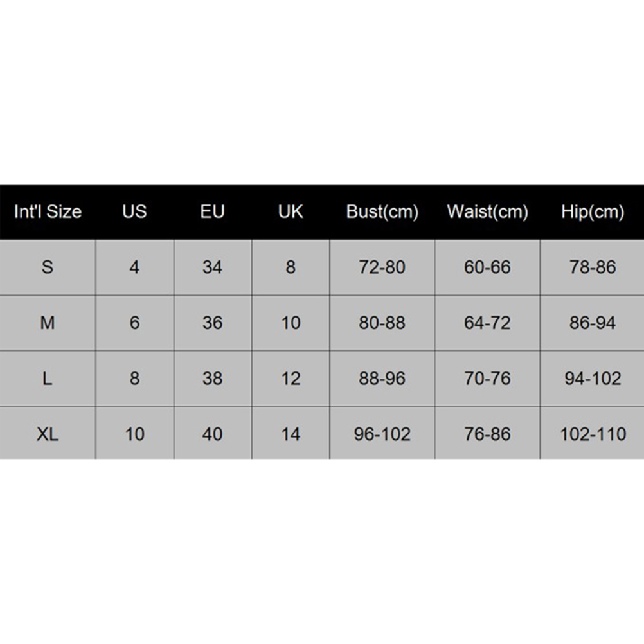Select the 94-102 hip cell
Viewport: 644px width, 644px height.
593,379
